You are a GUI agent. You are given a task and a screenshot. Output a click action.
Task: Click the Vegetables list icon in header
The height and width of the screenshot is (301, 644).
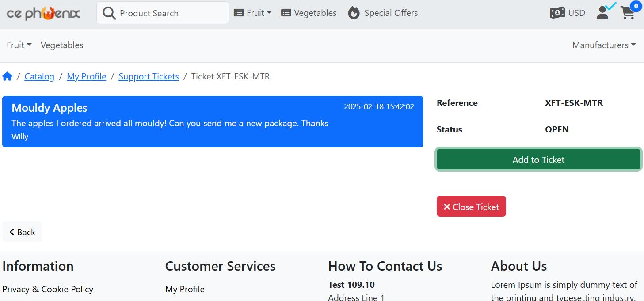(x=286, y=13)
